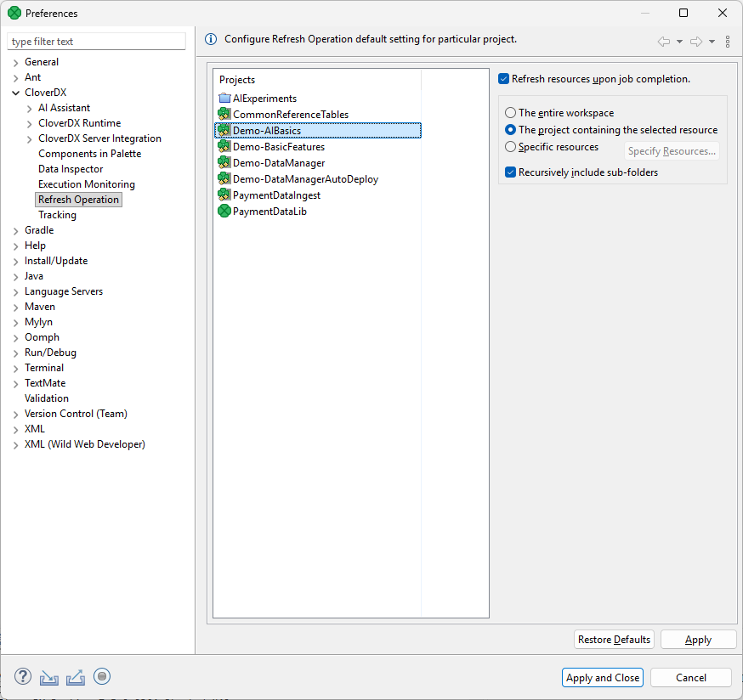Select the Terminal tree entry
This screenshot has width=743, height=700.
pyautogui.click(x=44, y=368)
